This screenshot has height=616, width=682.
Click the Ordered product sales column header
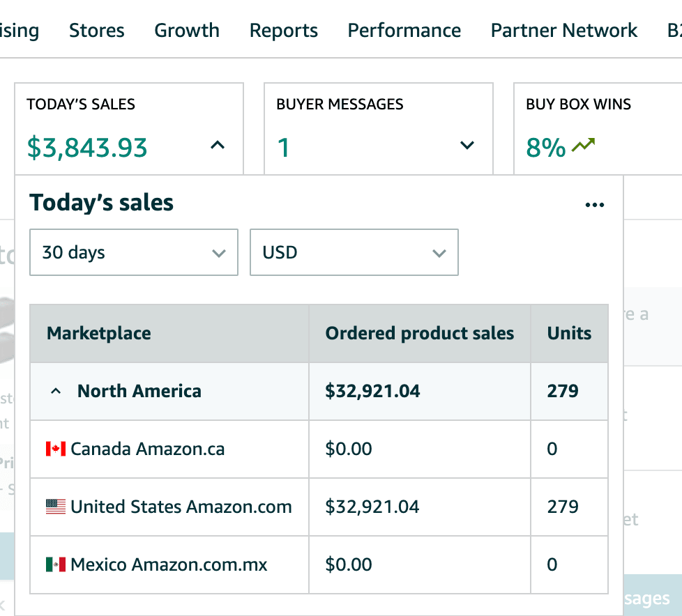pos(420,333)
